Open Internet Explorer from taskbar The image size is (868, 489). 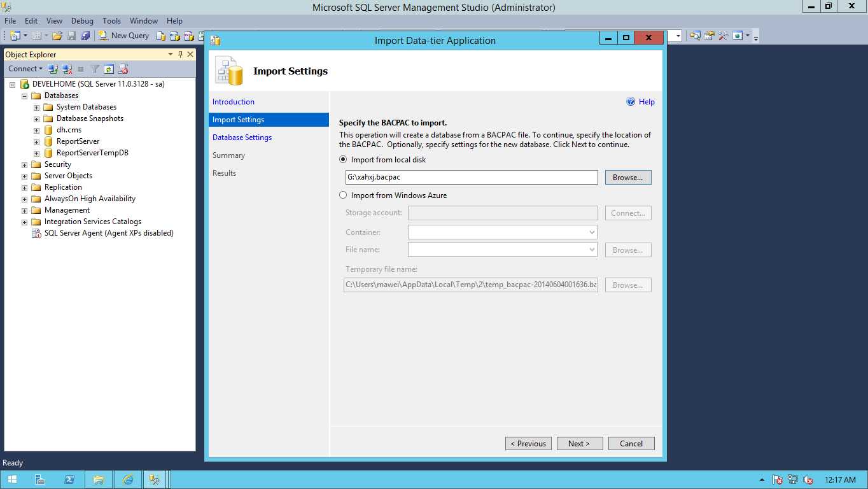point(128,479)
